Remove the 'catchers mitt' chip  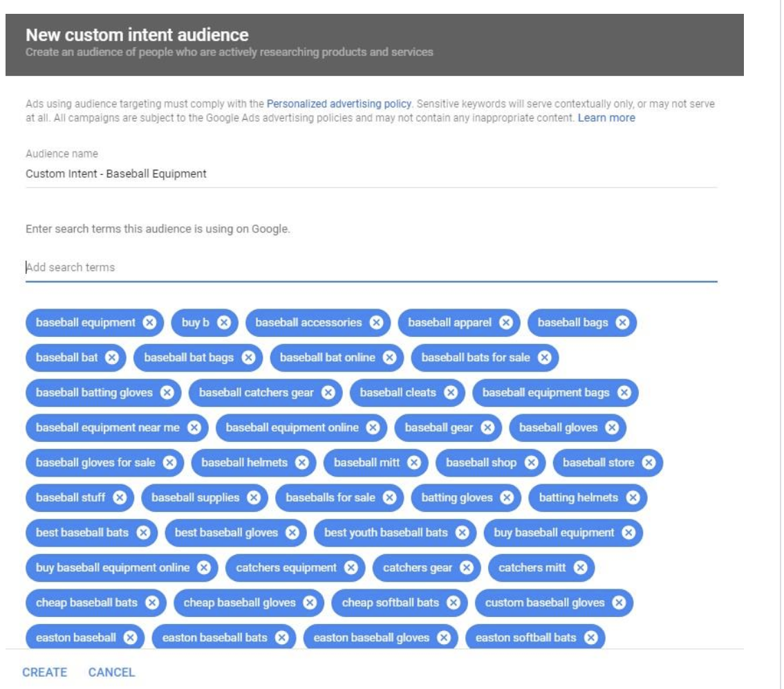pyautogui.click(x=579, y=568)
